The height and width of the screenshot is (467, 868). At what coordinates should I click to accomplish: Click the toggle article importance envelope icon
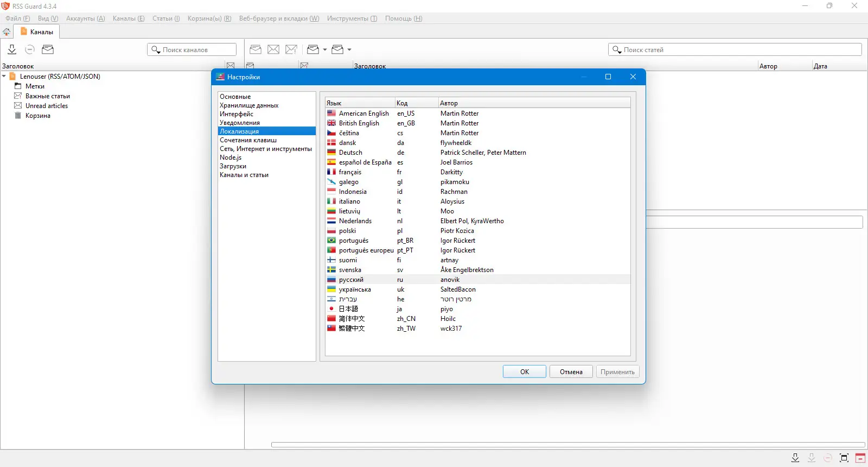(x=291, y=49)
